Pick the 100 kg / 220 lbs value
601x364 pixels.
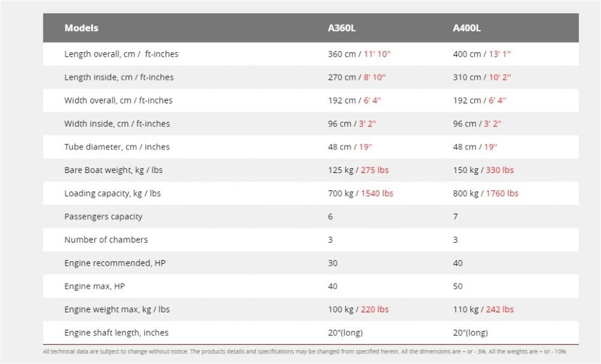pyautogui.click(x=358, y=309)
